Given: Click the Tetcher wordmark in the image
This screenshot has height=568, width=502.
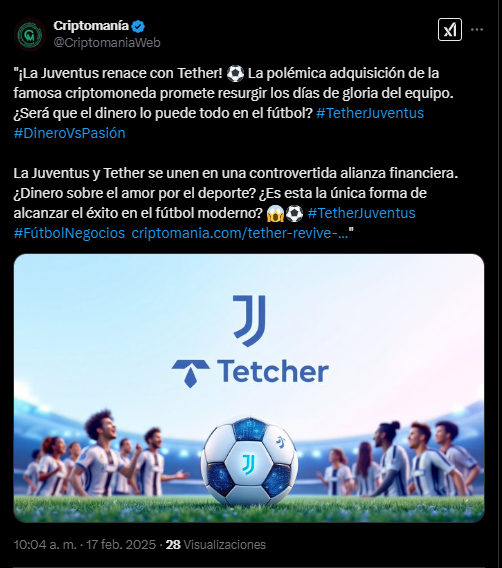Looking at the screenshot, I should pyautogui.click(x=273, y=372).
